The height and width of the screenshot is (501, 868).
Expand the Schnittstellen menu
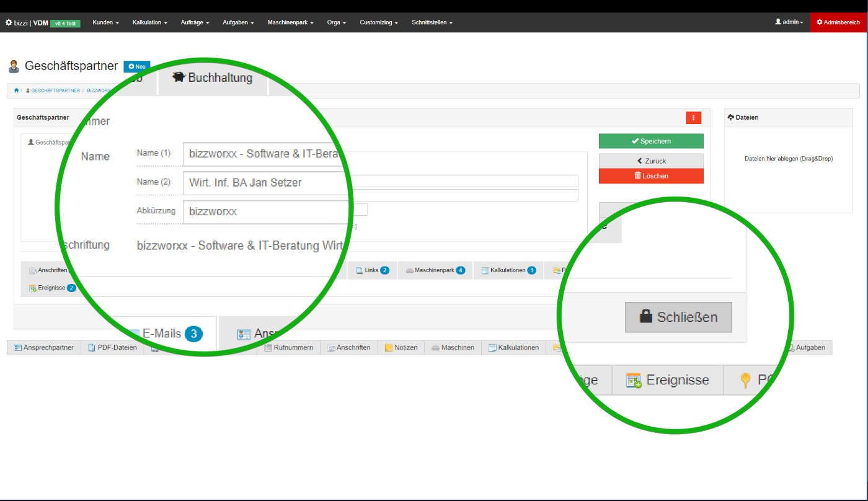[432, 22]
